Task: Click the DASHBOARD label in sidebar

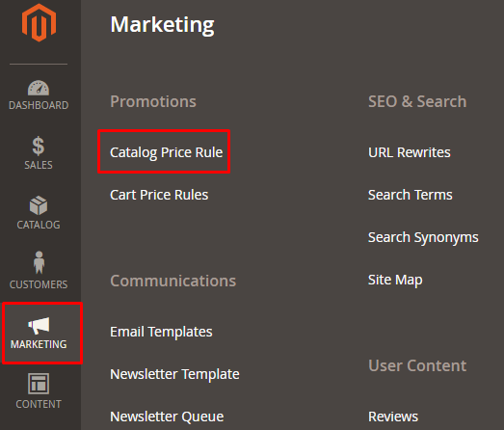Action: pos(39,105)
